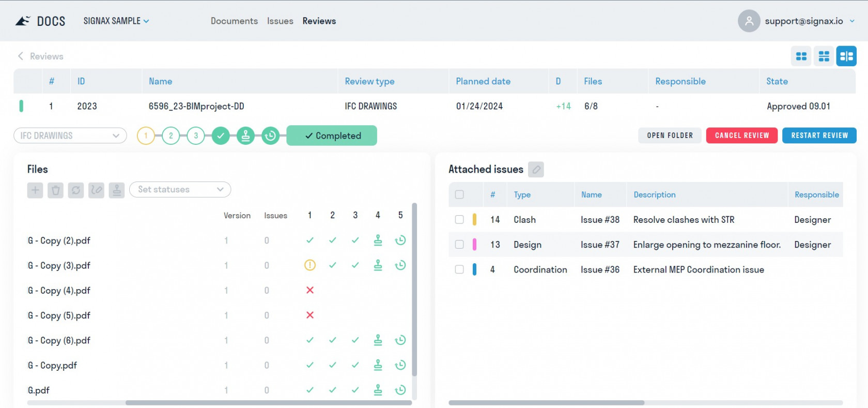Sort issues by Responsible column
This screenshot has width=868, height=408.
pyautogui.click(x=817, y=194)
